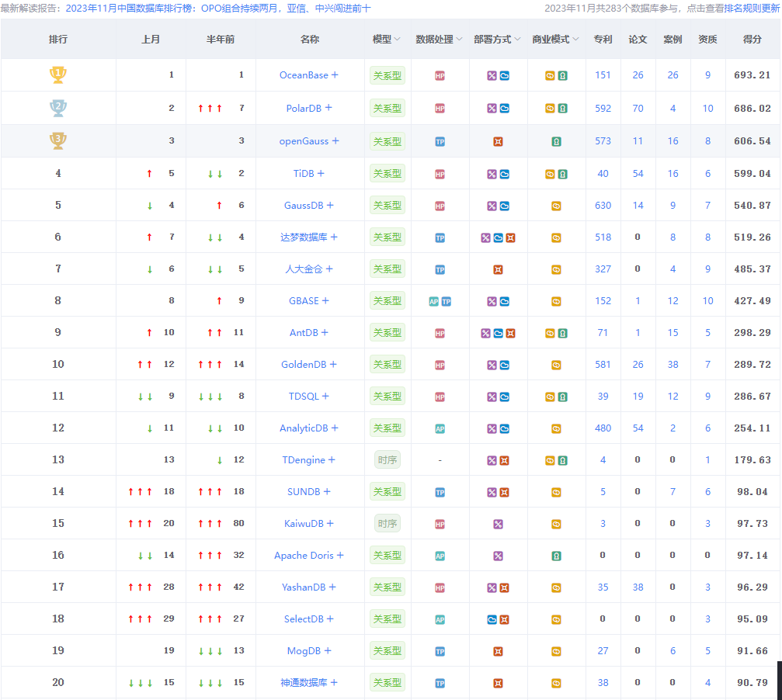This screenshot has width=782, height=700.
Task: Open the November 2023 ranking report link
Action: [x=218, y=9]
